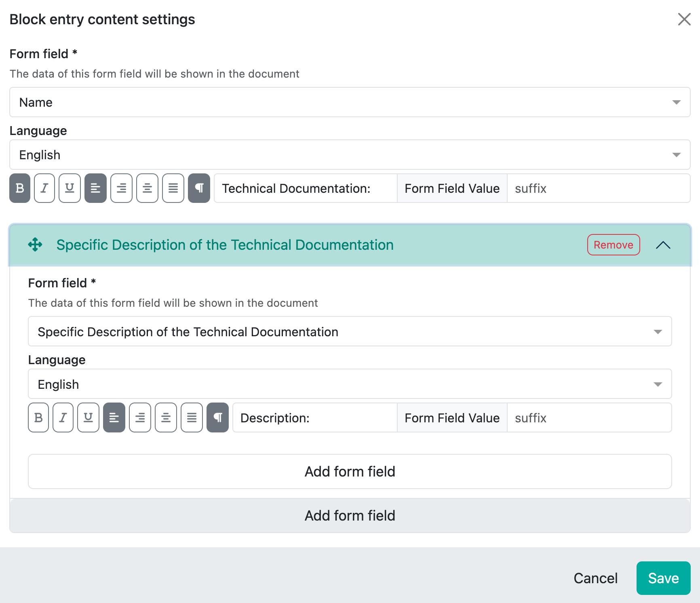Toggle italic in the Description field toolbar

tap(63, 417)
